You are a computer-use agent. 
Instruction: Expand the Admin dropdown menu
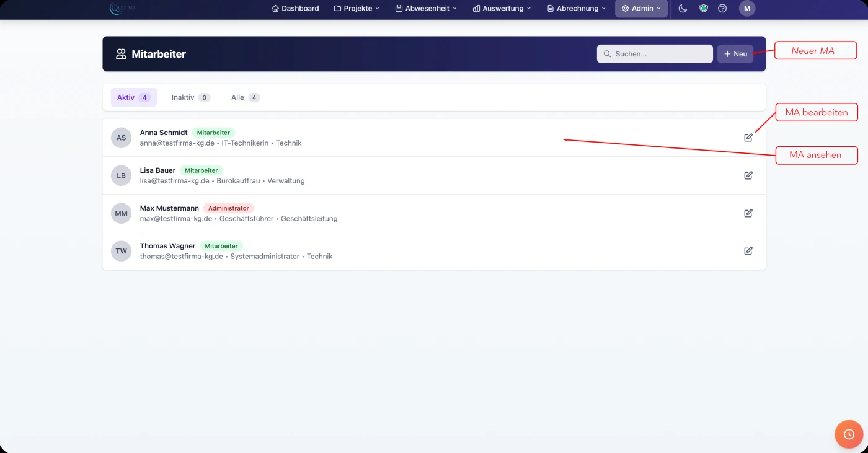[641, 9]
